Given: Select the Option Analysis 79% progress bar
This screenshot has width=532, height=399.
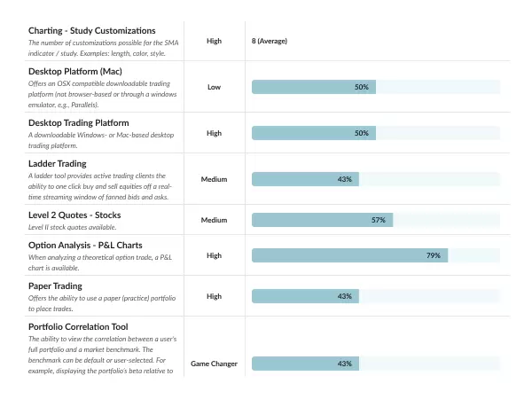Looking at the screenshot, I should 375,255.
